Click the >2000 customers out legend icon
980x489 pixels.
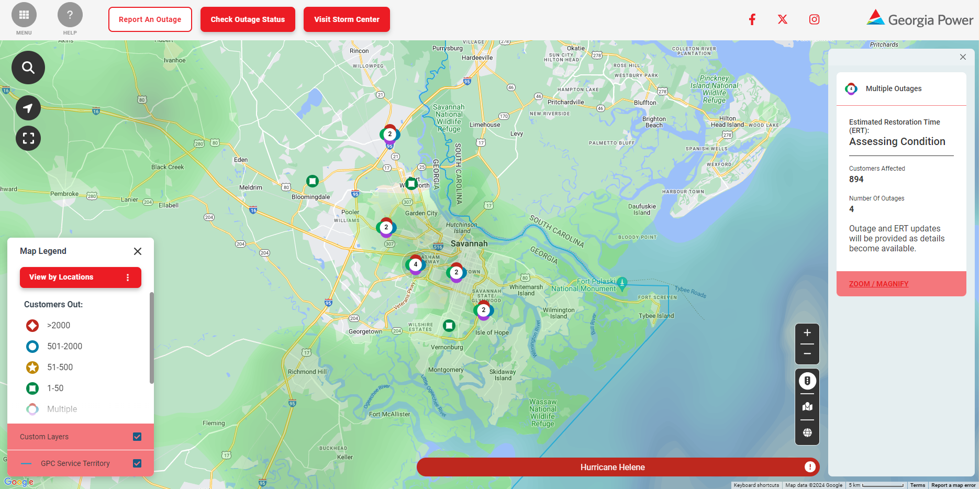[x=32, y=326]
